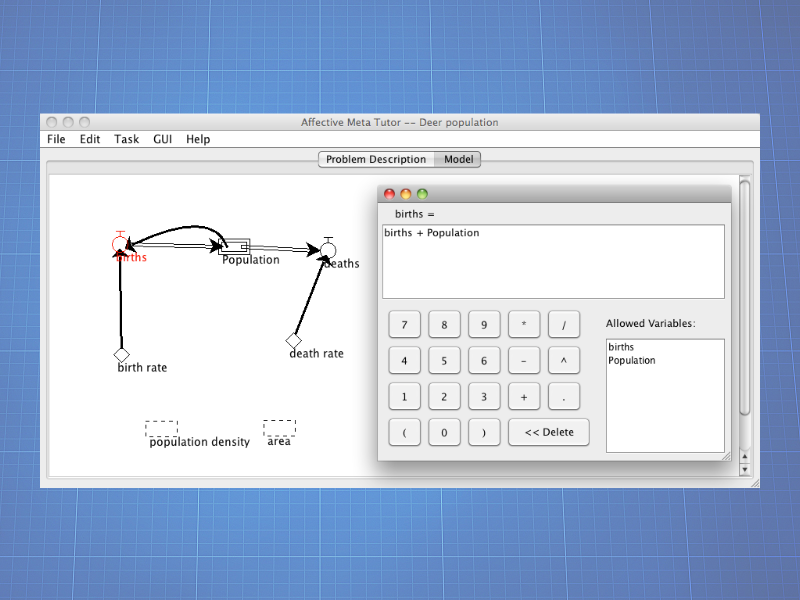Insert a closing parenthesis
Screen dimensions: 800x600
point(484,433)
